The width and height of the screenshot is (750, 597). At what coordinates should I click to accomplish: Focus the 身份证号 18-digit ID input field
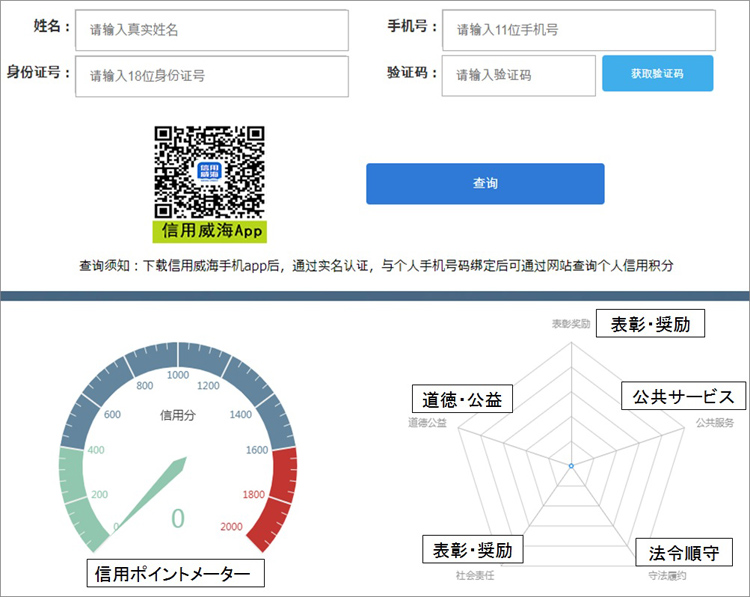point(212,77)
